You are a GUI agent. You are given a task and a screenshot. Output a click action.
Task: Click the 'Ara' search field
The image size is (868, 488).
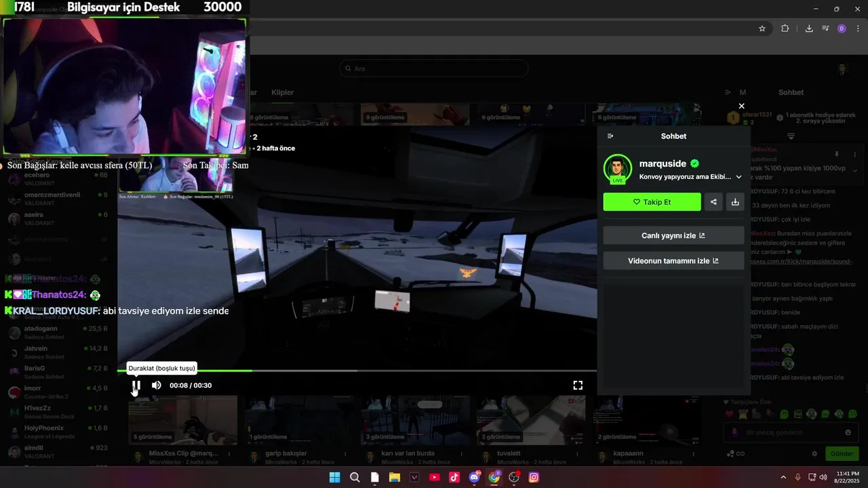(x=434, y=68)
